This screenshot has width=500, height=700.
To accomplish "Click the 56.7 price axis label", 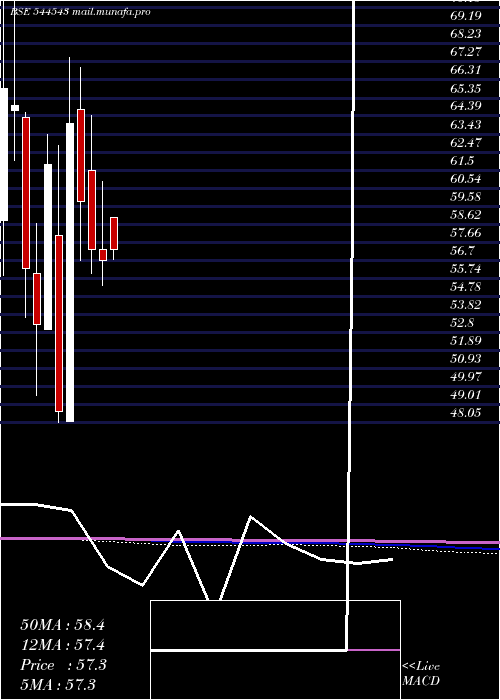I will 462,251.
